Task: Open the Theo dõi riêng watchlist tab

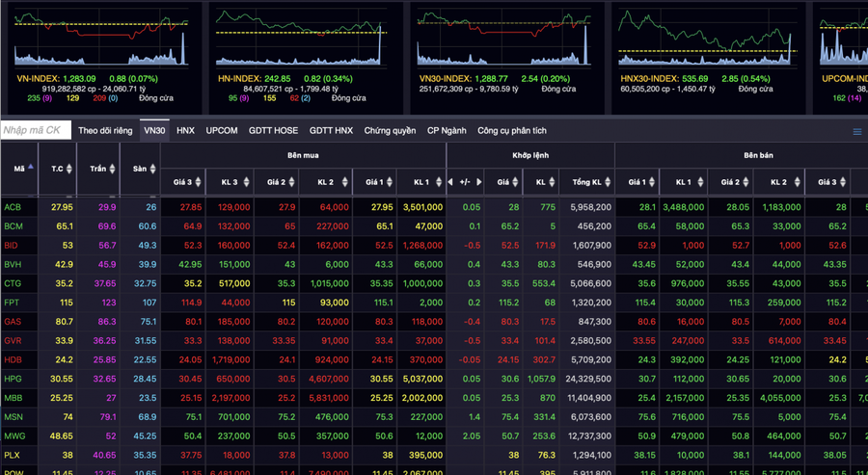Action: tap(106, 130)
